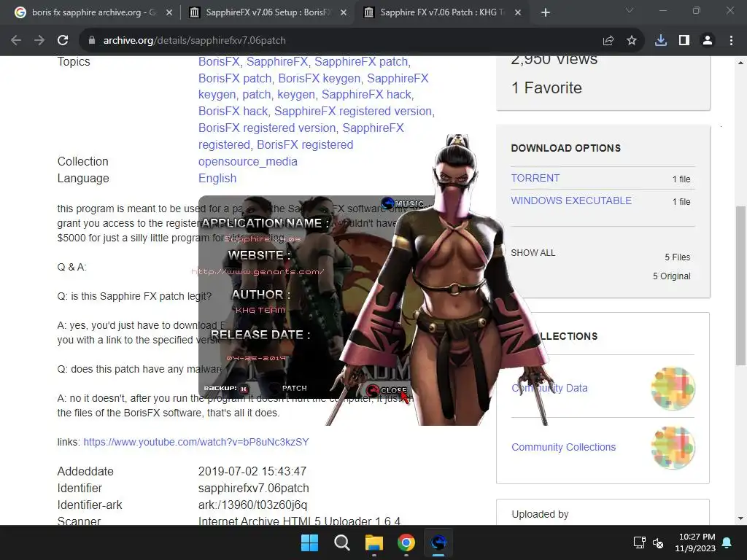Open the Chrome profile menu

[x=708, y=41]
